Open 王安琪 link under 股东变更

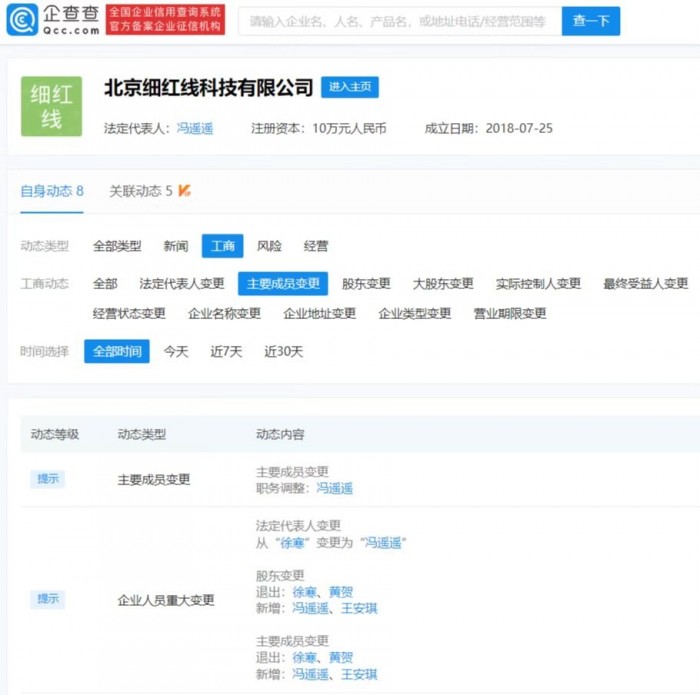[x=358, y=608]
